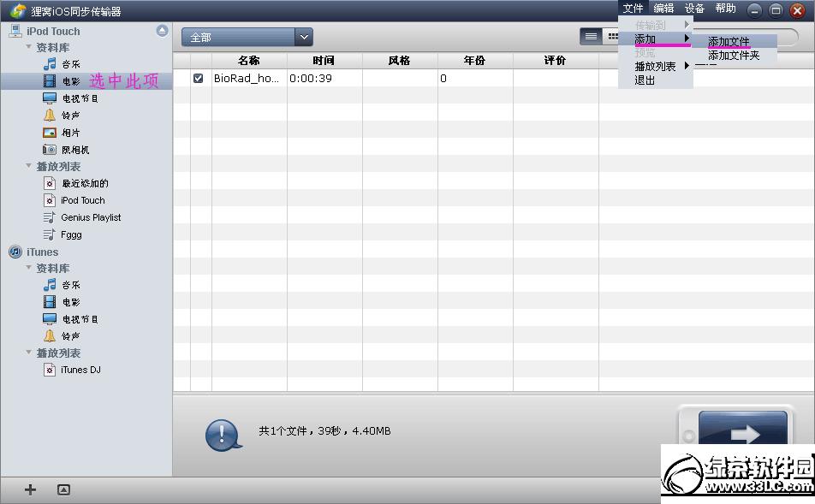Click the info exclamation bubble icon
815x504 pixels.
(223, 436)
